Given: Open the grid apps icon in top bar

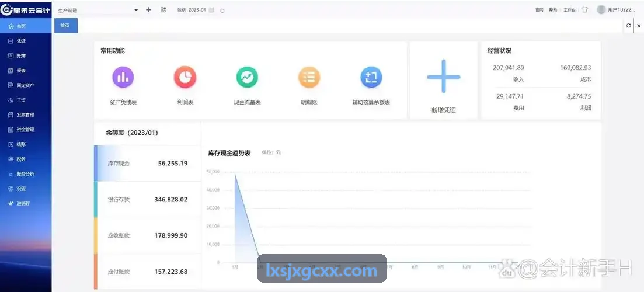Looking at the screenshot, I should pyautogui.click(x=163, y=10).
